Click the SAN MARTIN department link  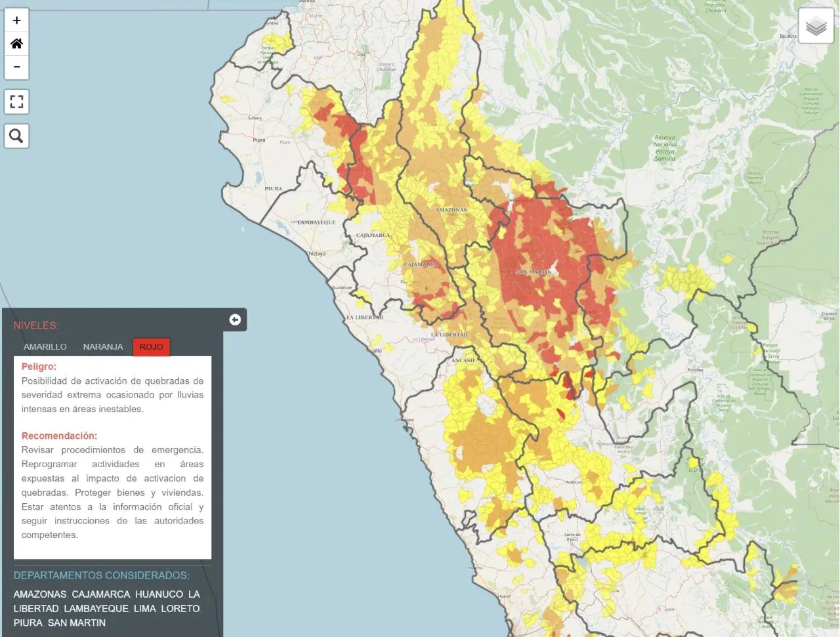[x=78, y=623]
